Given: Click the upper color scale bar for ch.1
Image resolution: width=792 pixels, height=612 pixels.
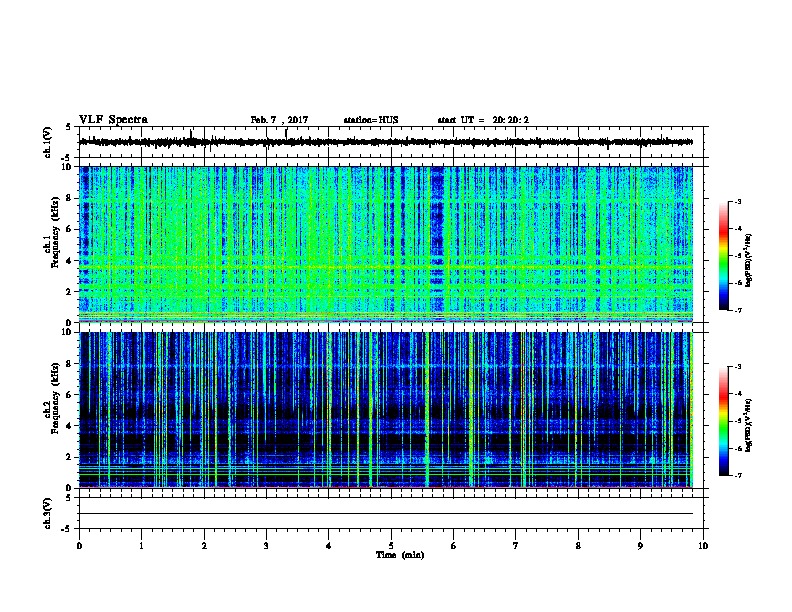Looking at the screenshot, I should click(724, 256).
